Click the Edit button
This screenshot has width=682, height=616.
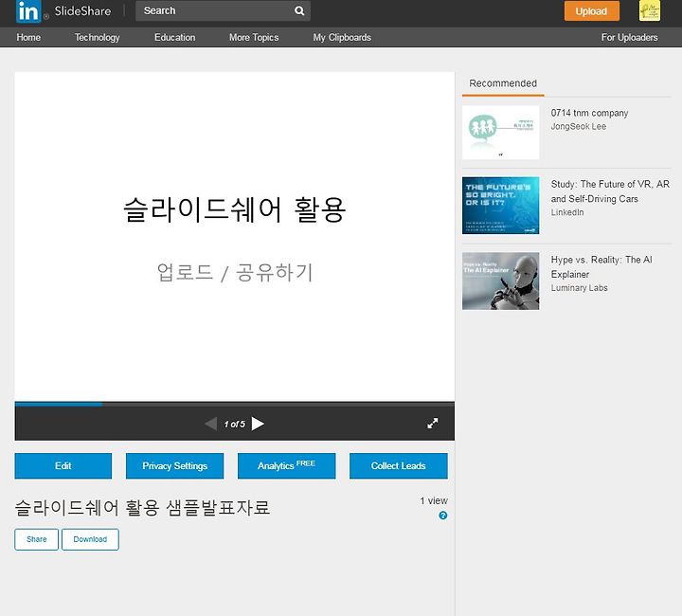(63, 466)
